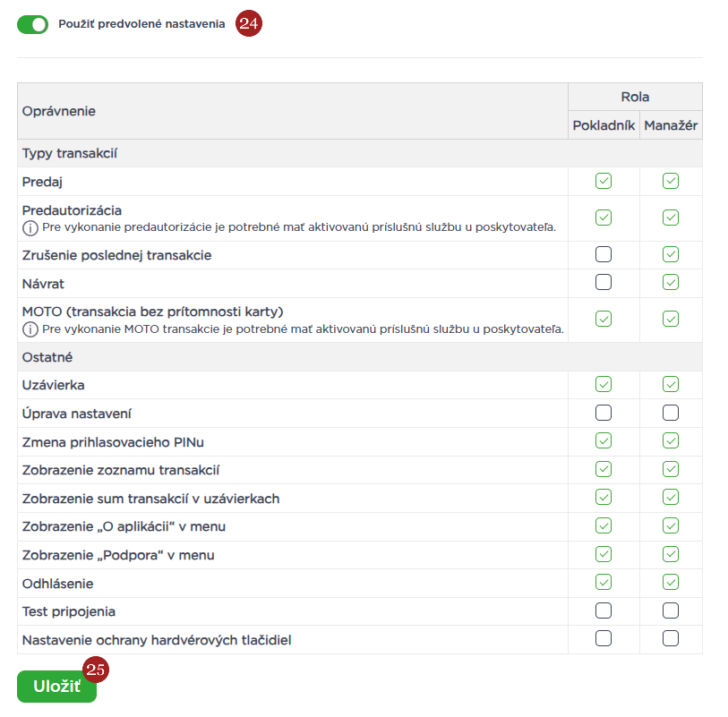This screenshot has height=717, width=728.
Task: Click the info icon under MOTO transaction
Action: (x=30, y=329)
